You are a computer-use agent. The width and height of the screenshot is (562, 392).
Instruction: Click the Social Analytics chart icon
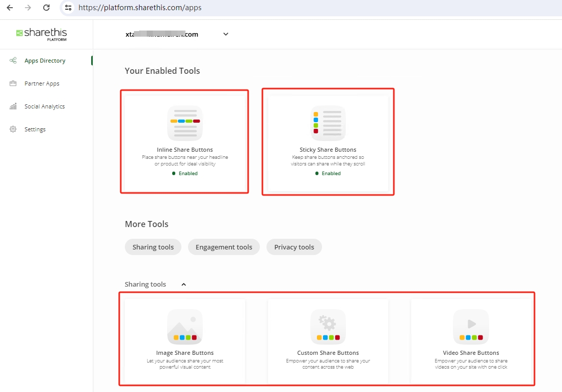point(13,106)
